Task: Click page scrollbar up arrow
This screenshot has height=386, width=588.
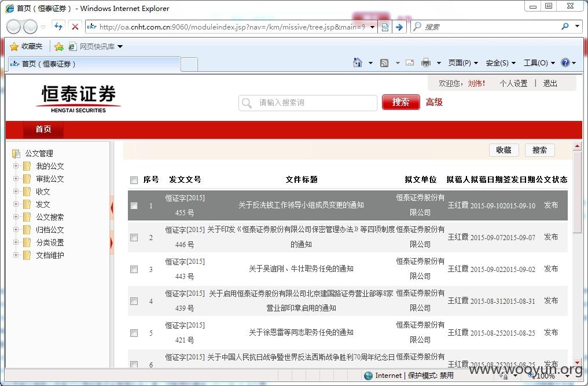Action: pos(577,146)
